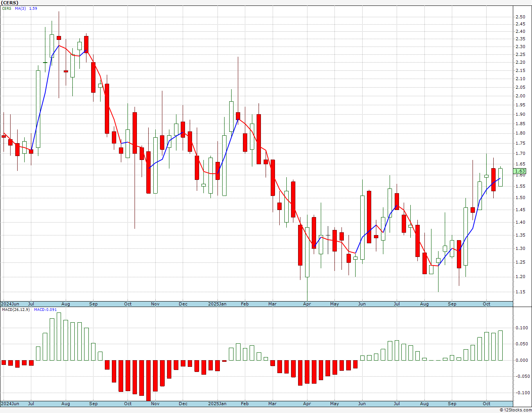Select 2025Jan on the price chart date axis
532x413 pixels.
click(217, 304)
